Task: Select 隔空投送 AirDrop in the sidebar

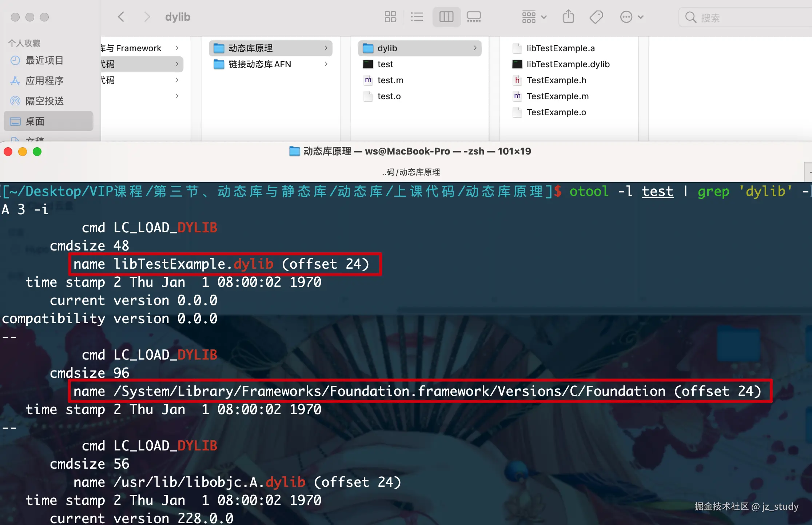Action: point(44,101)
